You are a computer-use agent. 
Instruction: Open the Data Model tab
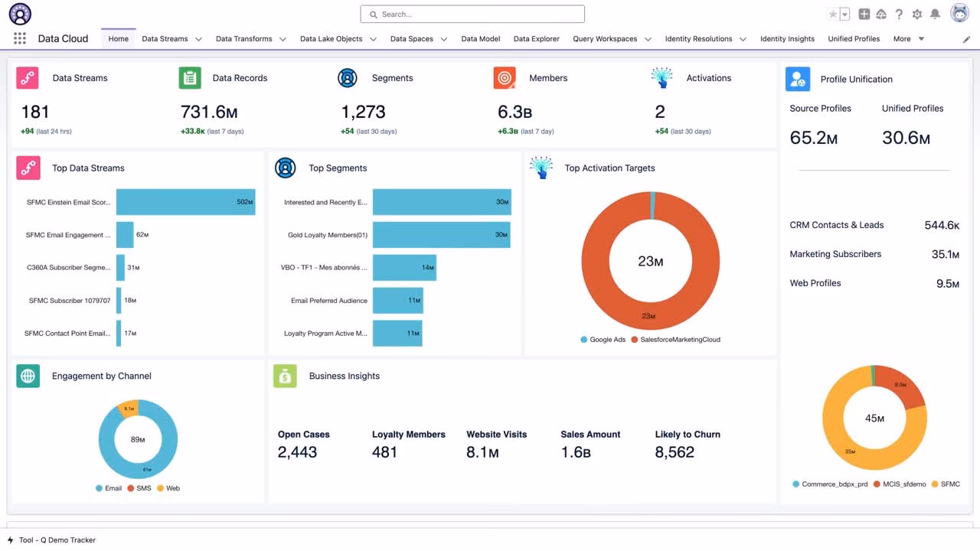pos(481,39)
